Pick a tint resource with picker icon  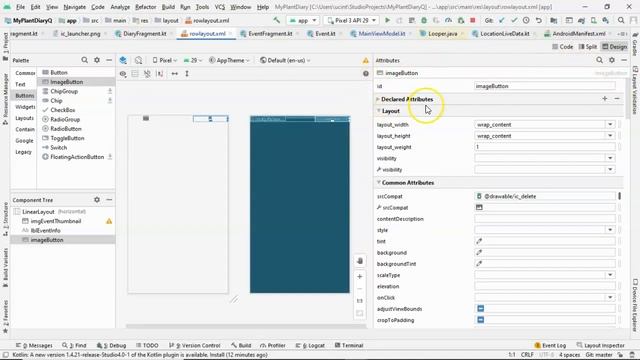pos(479,241)
